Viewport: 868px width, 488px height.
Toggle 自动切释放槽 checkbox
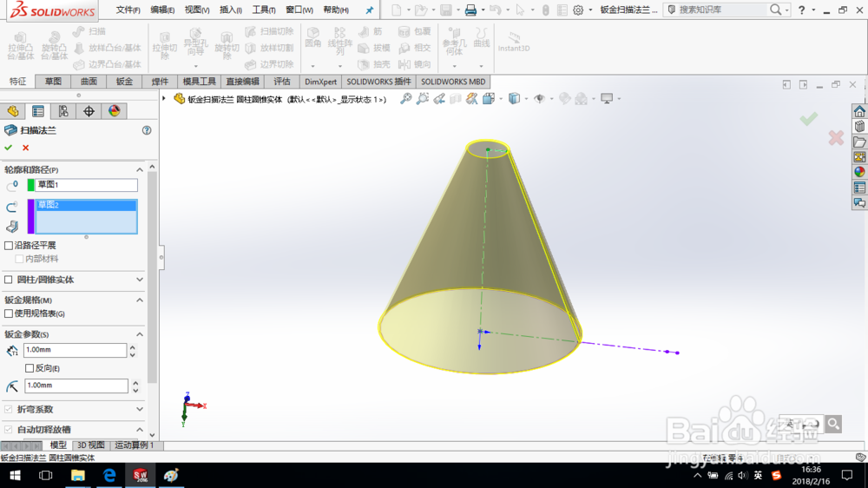click(x=9, y=429)
